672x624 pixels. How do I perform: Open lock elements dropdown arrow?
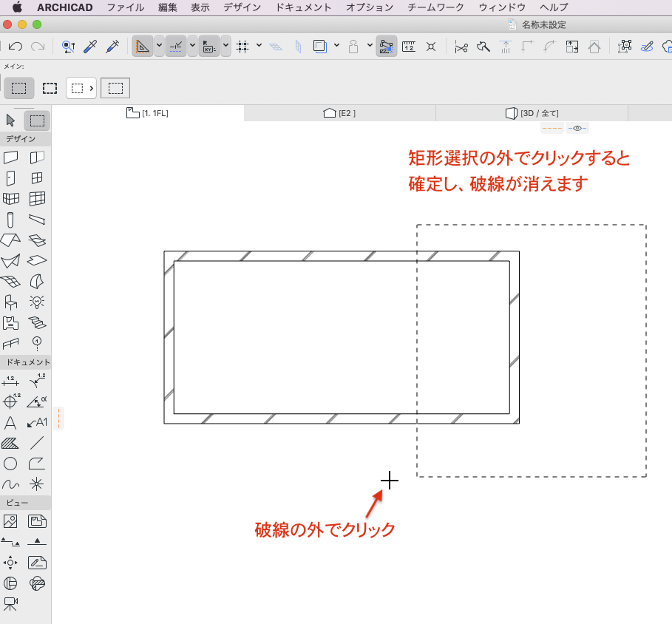coord(370,45)
